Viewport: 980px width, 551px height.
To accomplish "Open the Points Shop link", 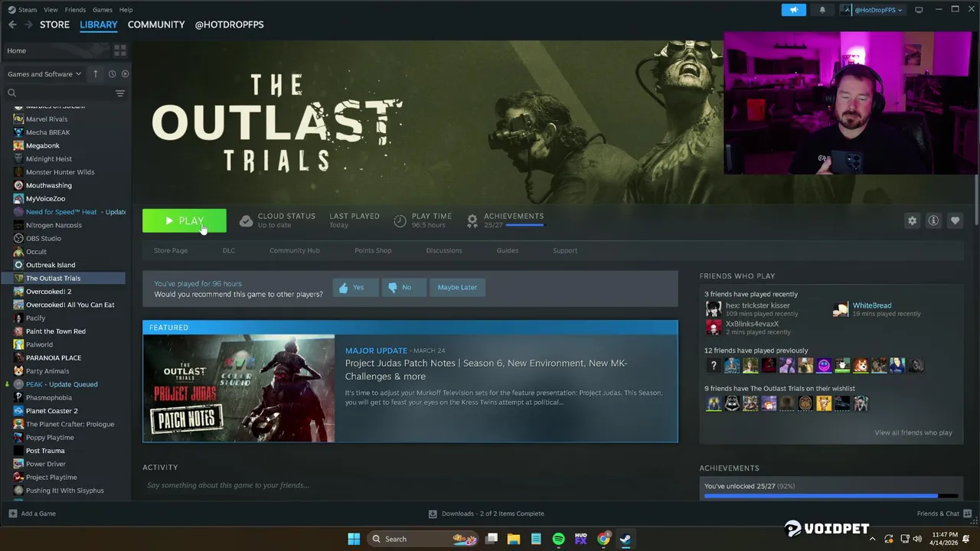I will click(373, 250).
